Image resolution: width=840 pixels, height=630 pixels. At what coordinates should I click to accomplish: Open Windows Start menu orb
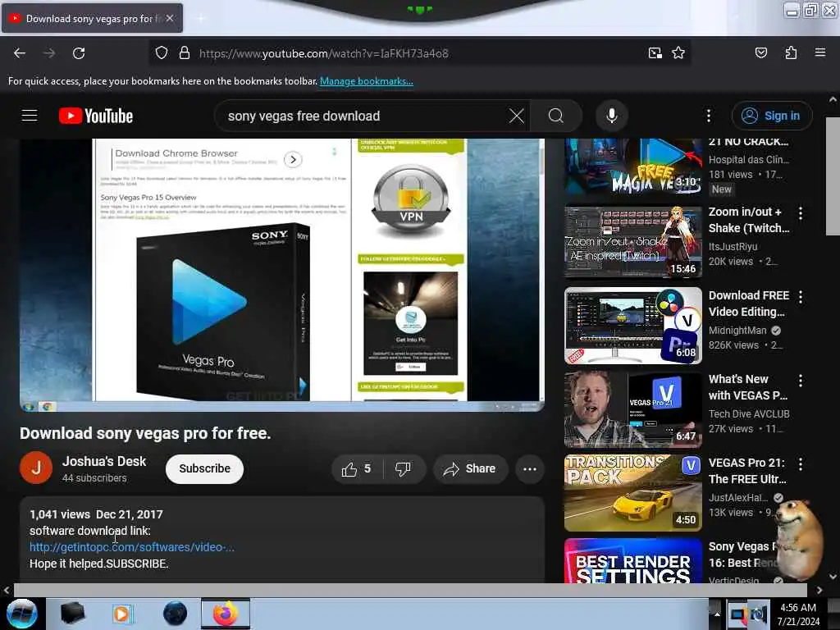(22, 614)
